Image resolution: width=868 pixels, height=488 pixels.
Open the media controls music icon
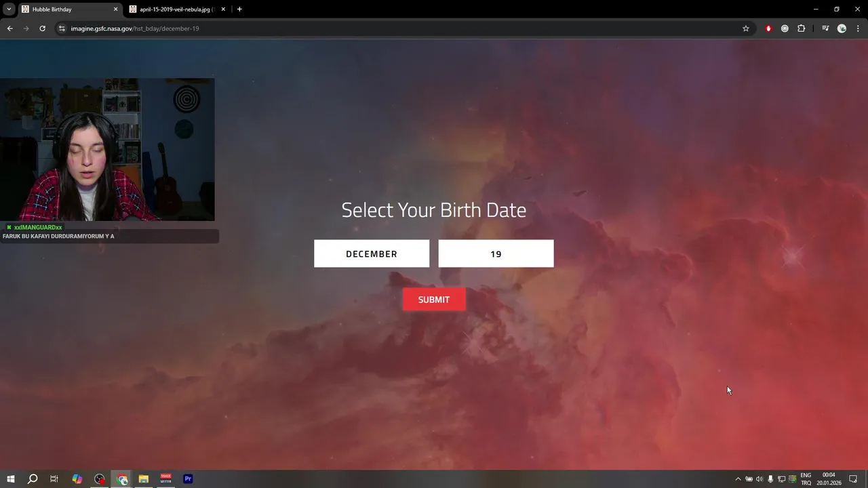825,28
